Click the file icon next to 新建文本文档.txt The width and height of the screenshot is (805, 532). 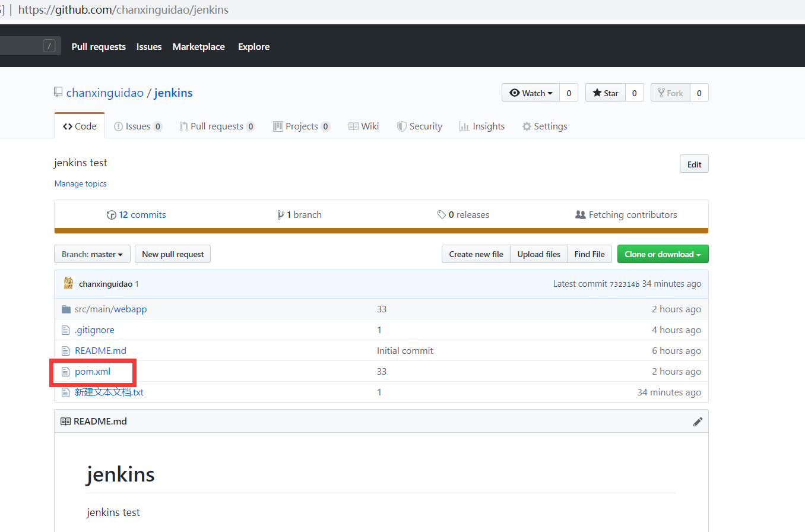[66, 392]
